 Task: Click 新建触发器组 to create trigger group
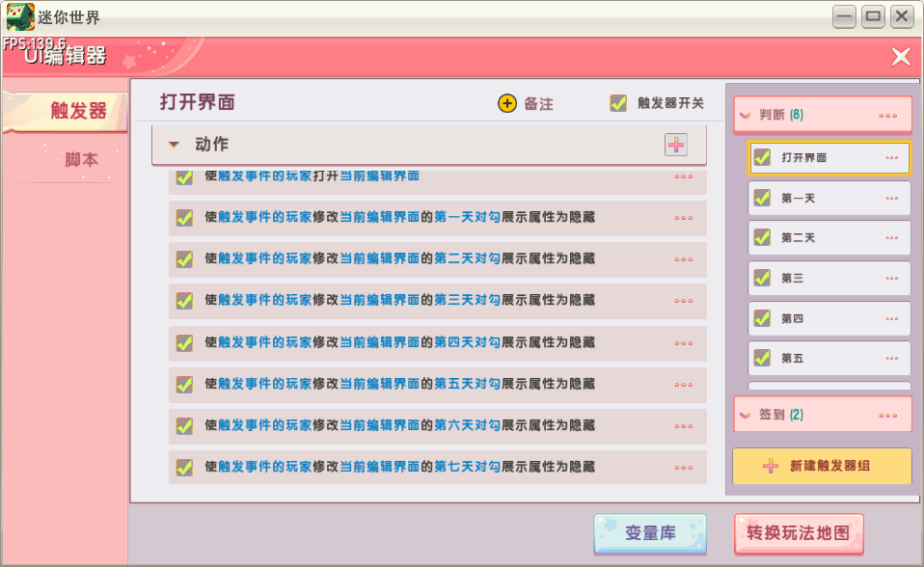822,466
